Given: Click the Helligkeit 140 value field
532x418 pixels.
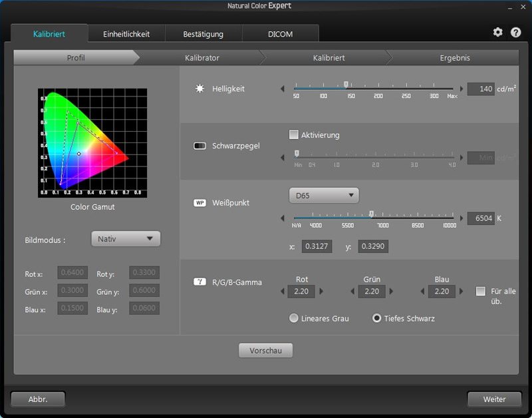Looking at the screenshot, I should [481, 89].
